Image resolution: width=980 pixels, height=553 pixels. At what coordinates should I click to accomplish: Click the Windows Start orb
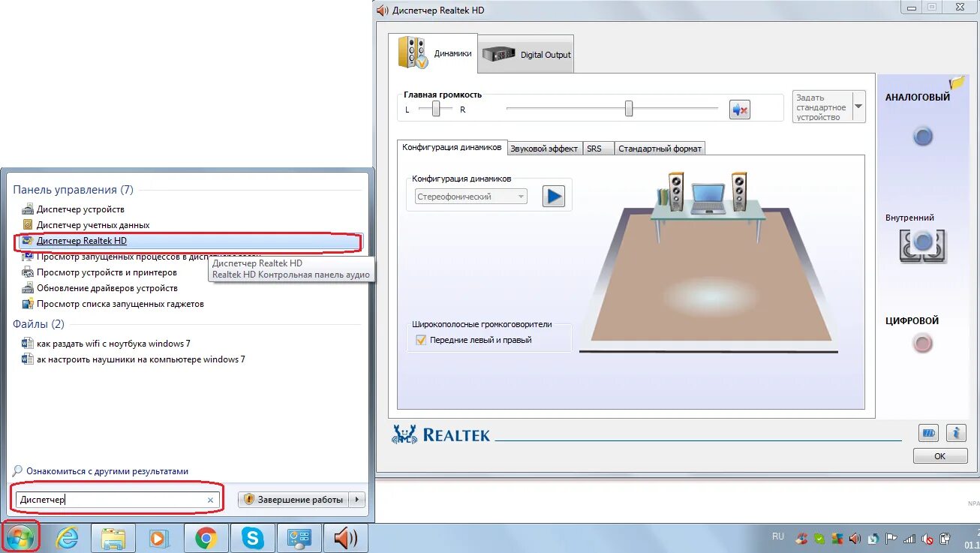(x=20, y=538)
